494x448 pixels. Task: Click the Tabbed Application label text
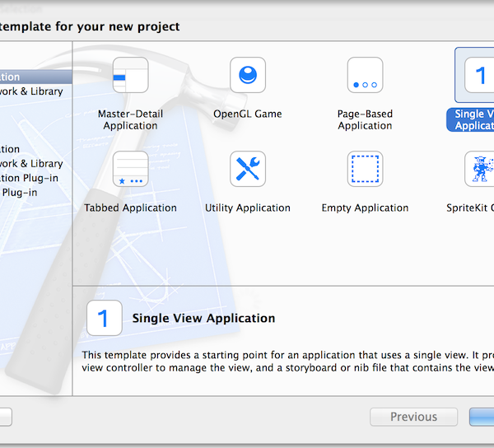(130, 208)
